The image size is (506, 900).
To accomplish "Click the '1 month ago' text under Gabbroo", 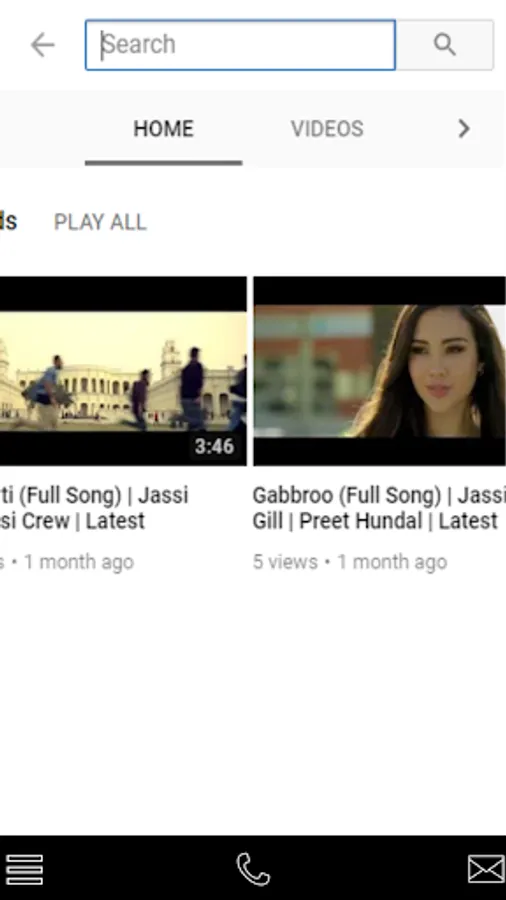I will tap(392, 562).
